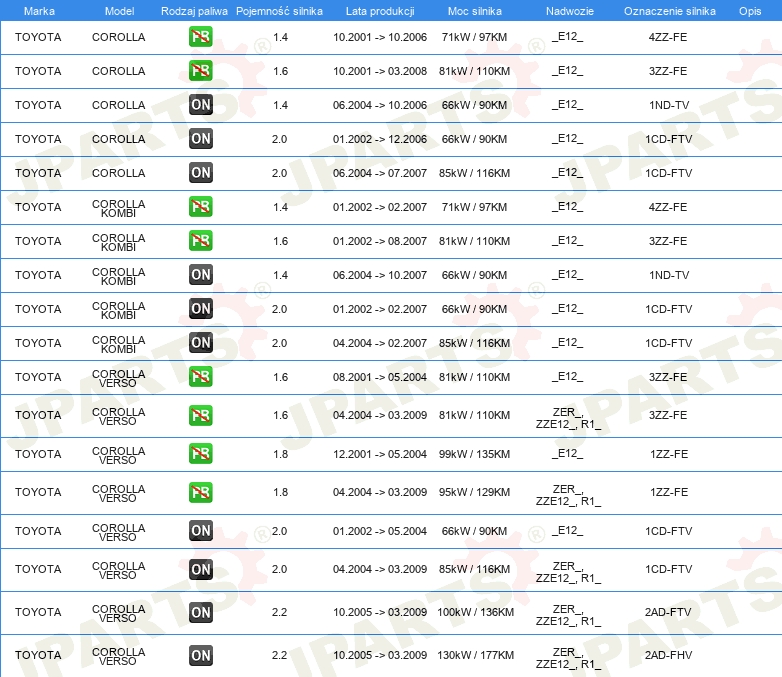The width and height of the screenshot is (782, 677).
Task: Click engine code 1CD-FTV in the 01.2002 -> 05.2004 row
Action: 668,531
